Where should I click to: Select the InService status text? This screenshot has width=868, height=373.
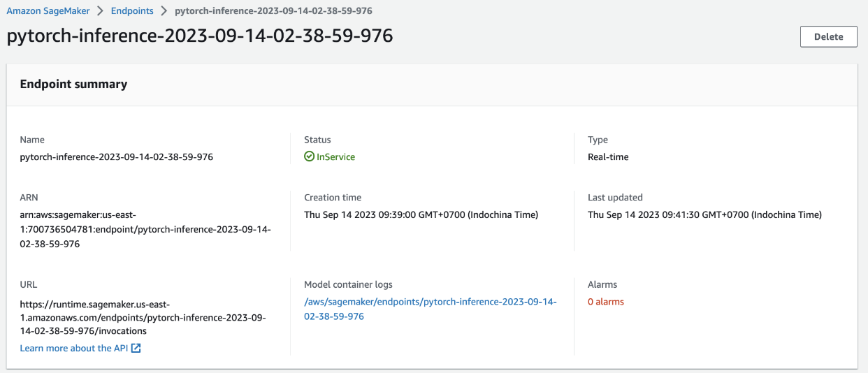click(x=335, y=157)
